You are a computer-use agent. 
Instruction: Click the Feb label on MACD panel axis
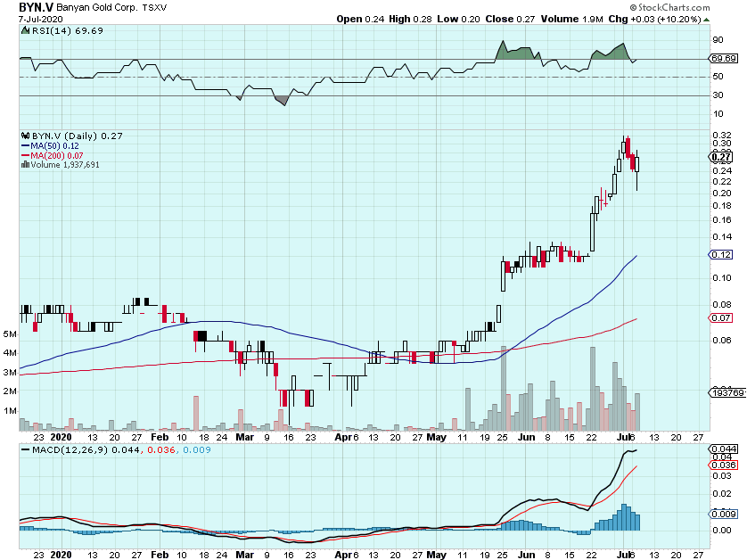[x=160, y=555]
